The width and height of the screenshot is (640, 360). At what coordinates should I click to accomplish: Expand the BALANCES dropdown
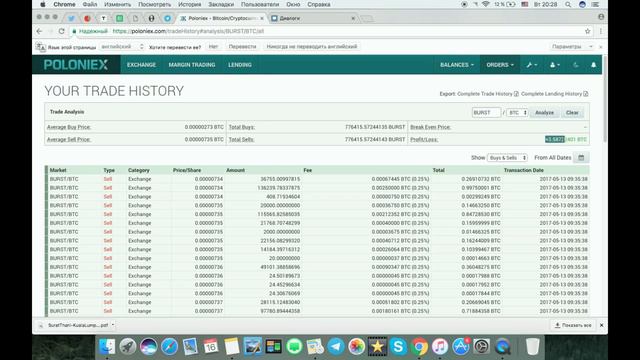457,65
